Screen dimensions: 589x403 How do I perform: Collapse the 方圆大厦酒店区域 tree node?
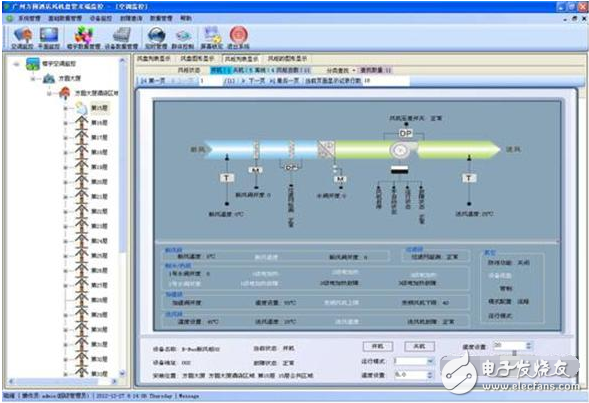click(x=50, y=93)
